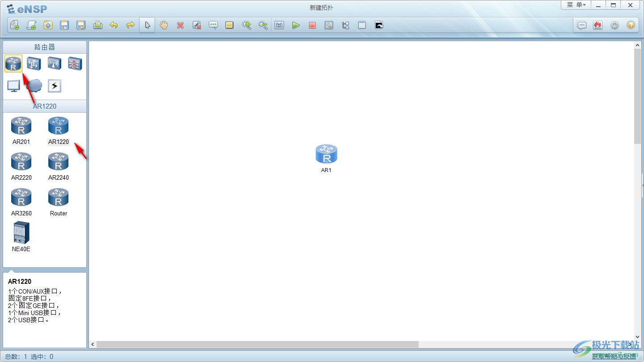Select the lightning-bolt connection cable category

pos(55,86)
